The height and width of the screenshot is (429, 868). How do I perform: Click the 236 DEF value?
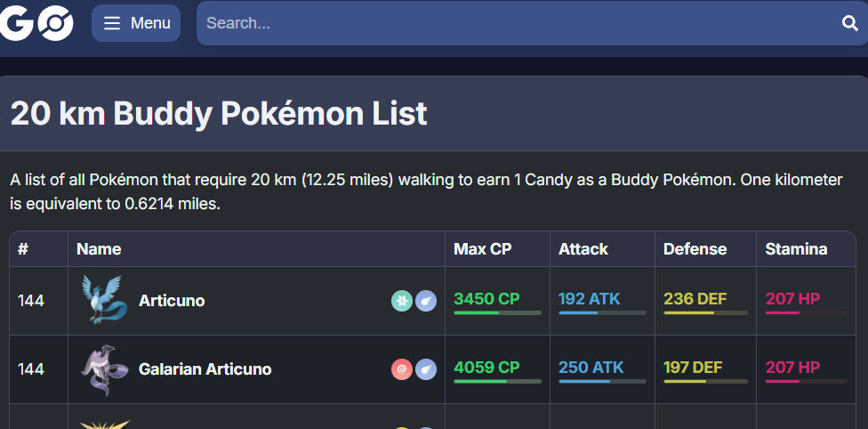tap(697, 299)
